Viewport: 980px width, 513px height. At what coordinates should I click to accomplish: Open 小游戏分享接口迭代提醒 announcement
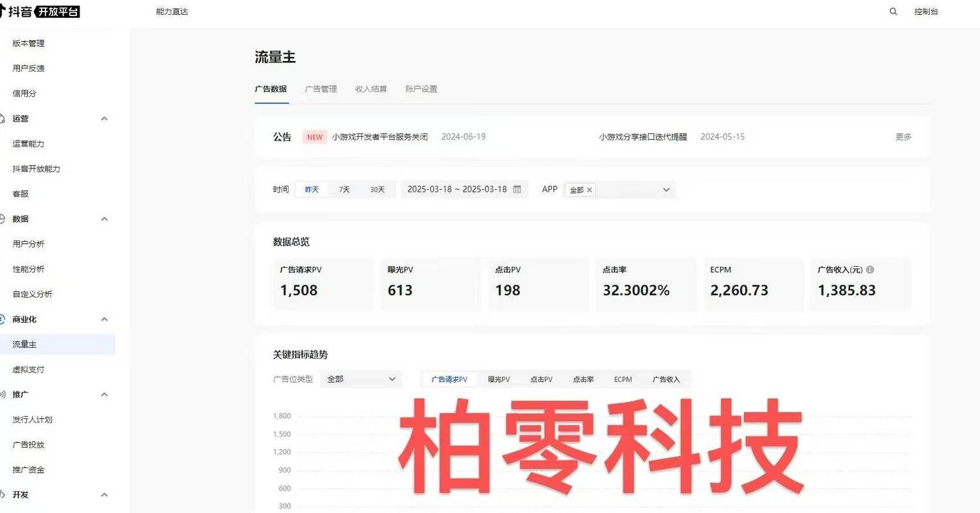pyautogui.click(x=643, y=137)
